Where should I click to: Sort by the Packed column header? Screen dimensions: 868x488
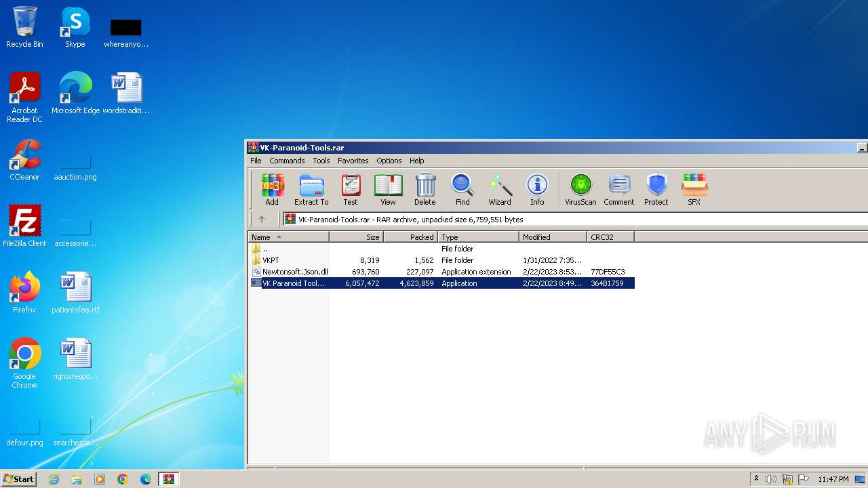[x=411, y=237]
